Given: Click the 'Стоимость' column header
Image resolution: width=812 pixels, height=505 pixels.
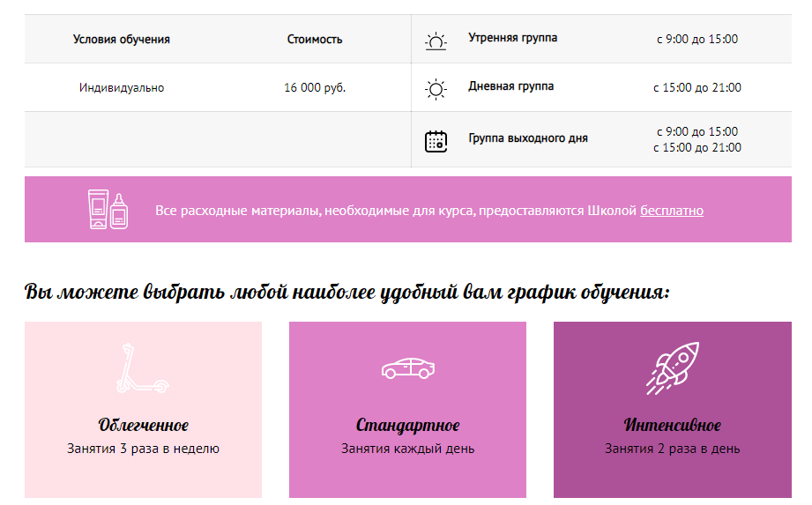Looking at the screenshot, I should [315, 40].
